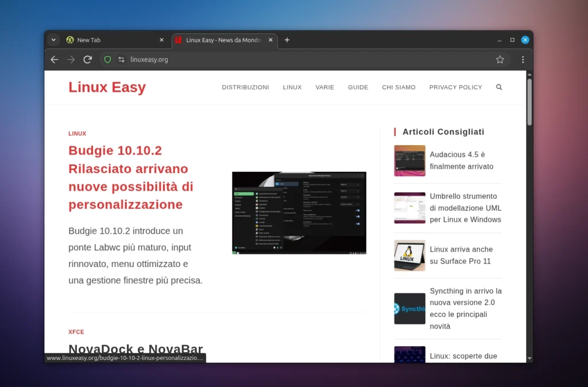Open the website search magnifier icon
Image resolution: width=588 pixels, height=387 pixels.
tap(499, 87)
